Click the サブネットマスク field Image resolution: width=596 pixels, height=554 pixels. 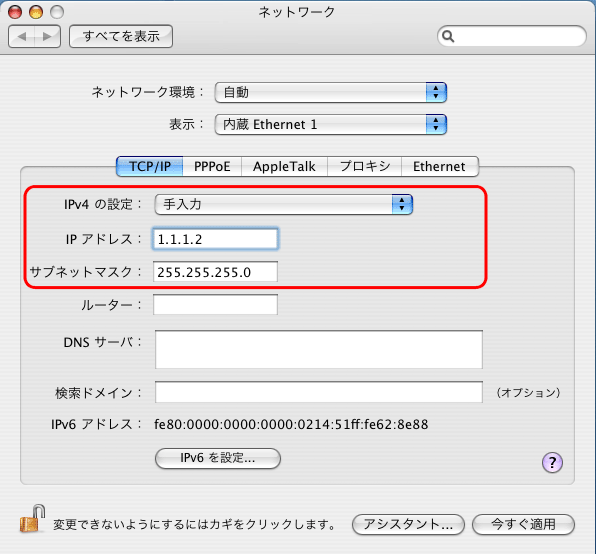click(216, 272)
